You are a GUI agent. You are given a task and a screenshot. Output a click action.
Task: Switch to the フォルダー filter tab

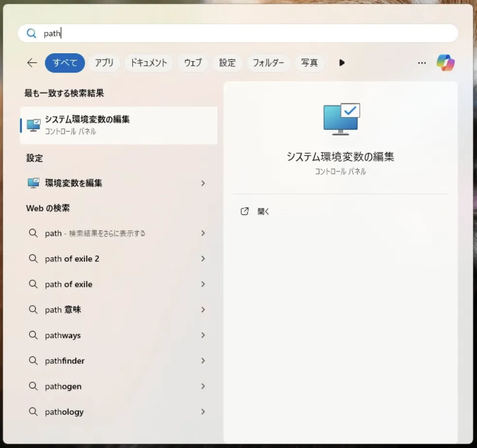click(268, 63)
